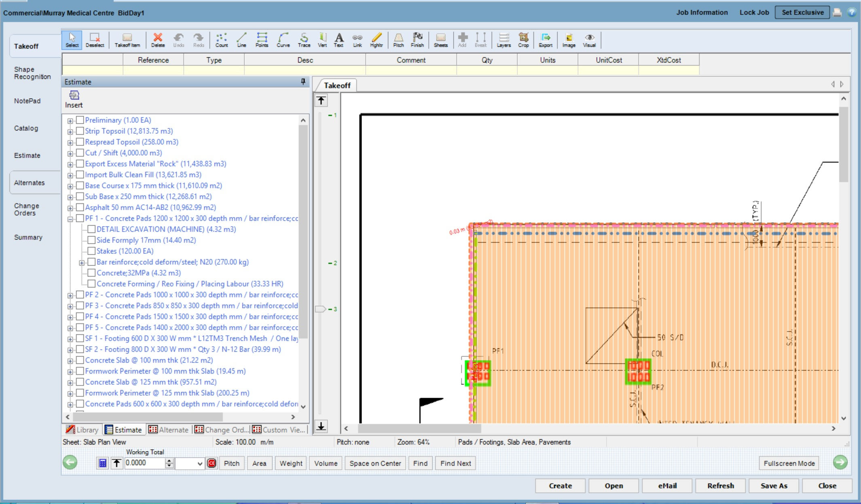Tick the Stakes (120.00 EA) checkbox

tap(92, 251)
